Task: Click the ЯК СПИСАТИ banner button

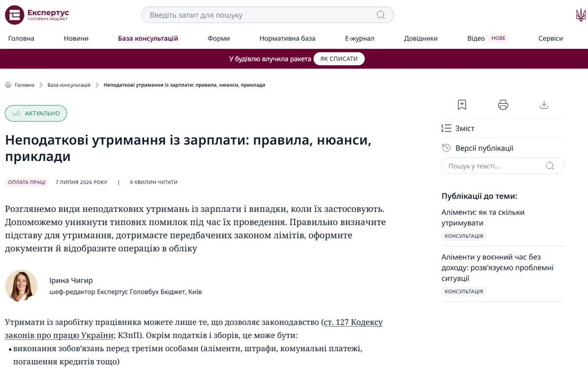Action: [x=339, y=59]
